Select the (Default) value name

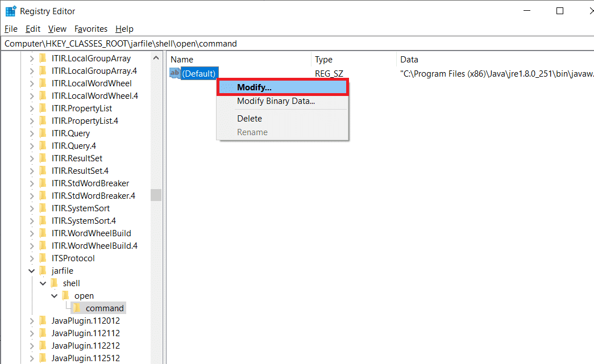[200, 73]
